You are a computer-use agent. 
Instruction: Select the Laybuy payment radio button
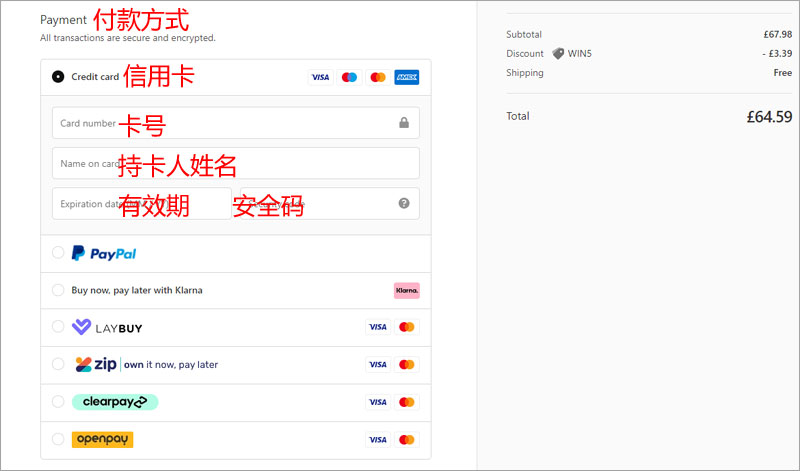coord(58,327)
